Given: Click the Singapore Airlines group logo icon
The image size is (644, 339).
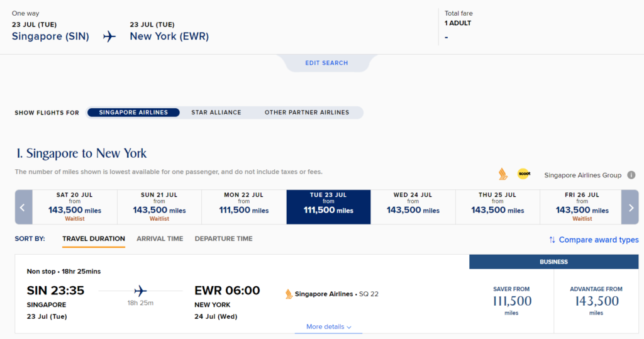Looking at the screenshot, I should [502, 174].
